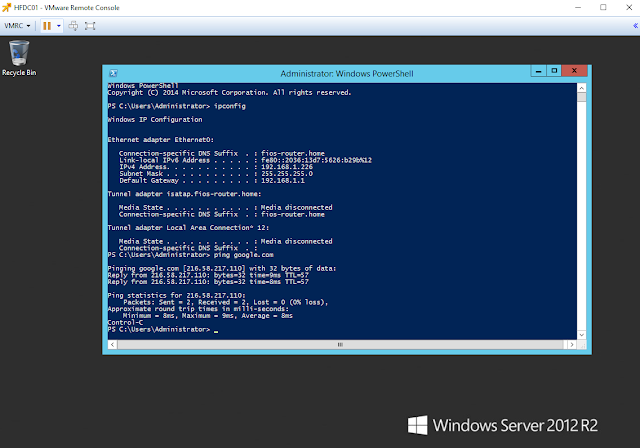Open the VMRC dropdown menu

(17, 26)
